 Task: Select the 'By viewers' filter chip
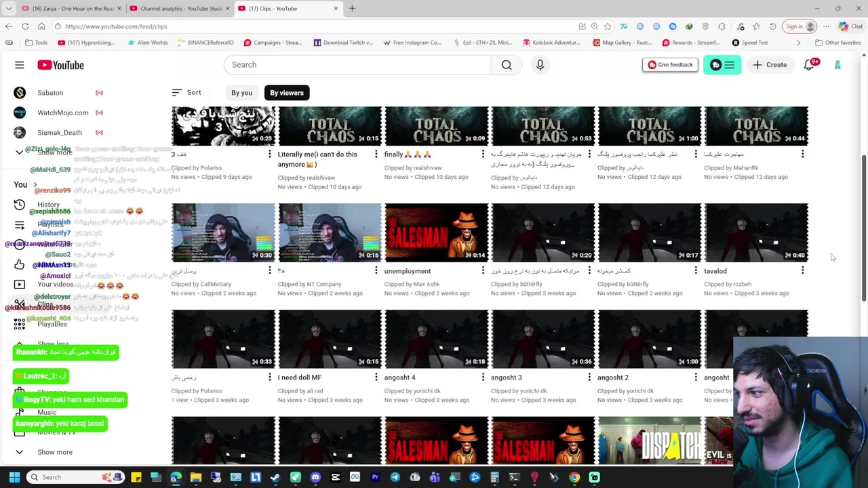coord(287,93)
